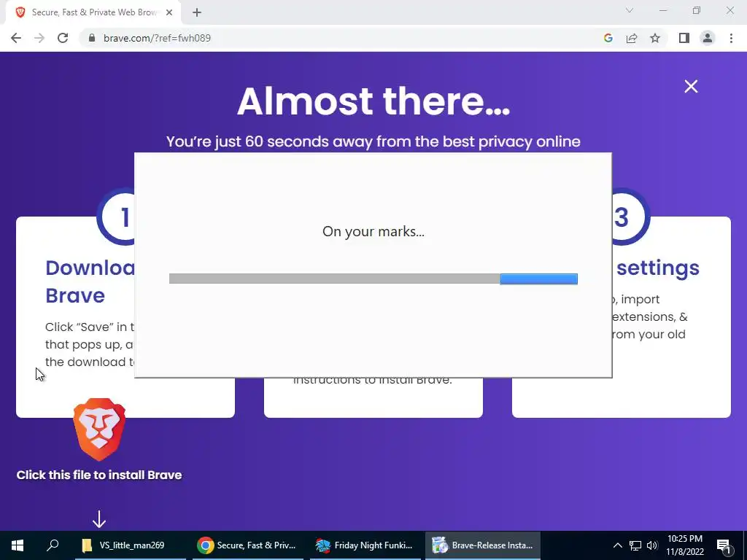
Task: Click the installer progress bar
Action: (373, 279)
